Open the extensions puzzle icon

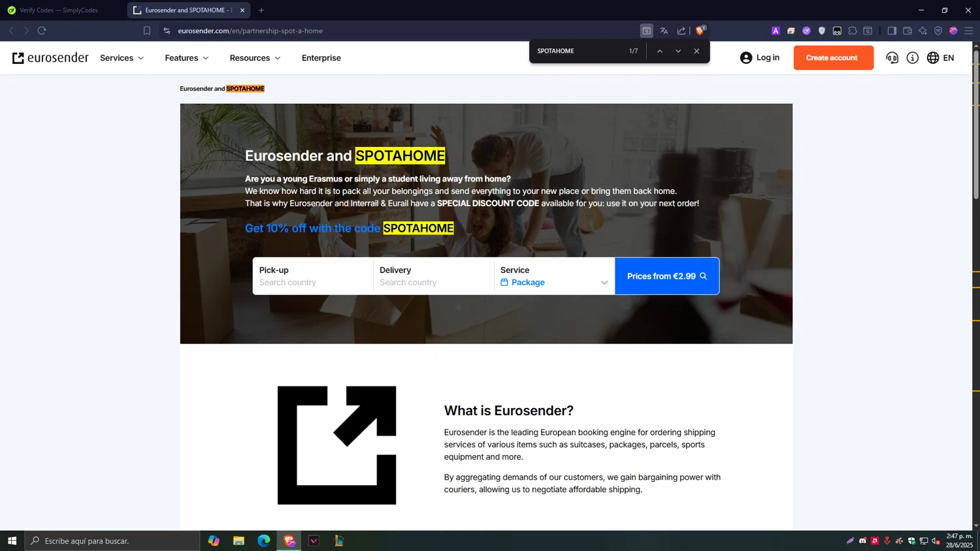(x=853, y=31)
